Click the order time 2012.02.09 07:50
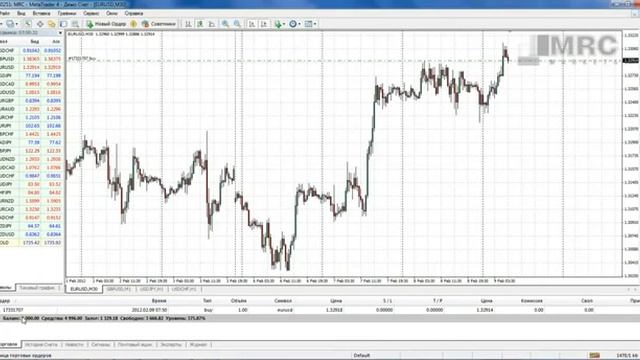Viewport: 640px width, 360px height. click(x=149, y=310)
